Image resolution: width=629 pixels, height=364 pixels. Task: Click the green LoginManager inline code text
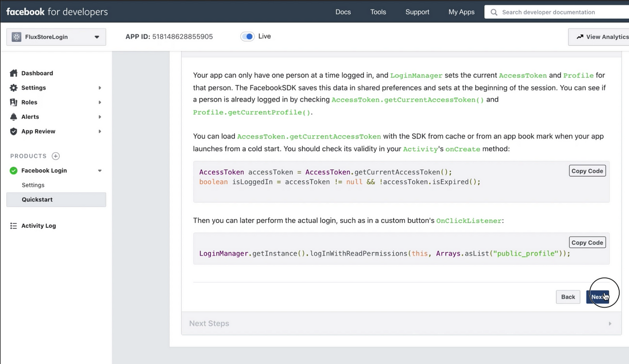416,75
